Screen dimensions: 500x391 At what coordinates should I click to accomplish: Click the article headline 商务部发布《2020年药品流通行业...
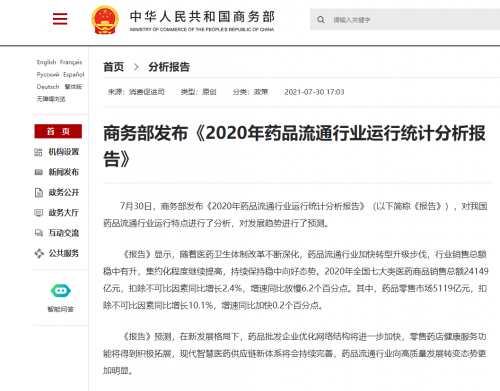[x=294, y=146]
